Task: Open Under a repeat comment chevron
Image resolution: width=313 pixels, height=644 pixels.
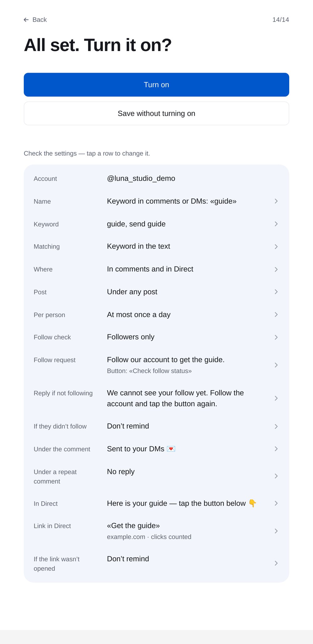Action: pos(276,476)
